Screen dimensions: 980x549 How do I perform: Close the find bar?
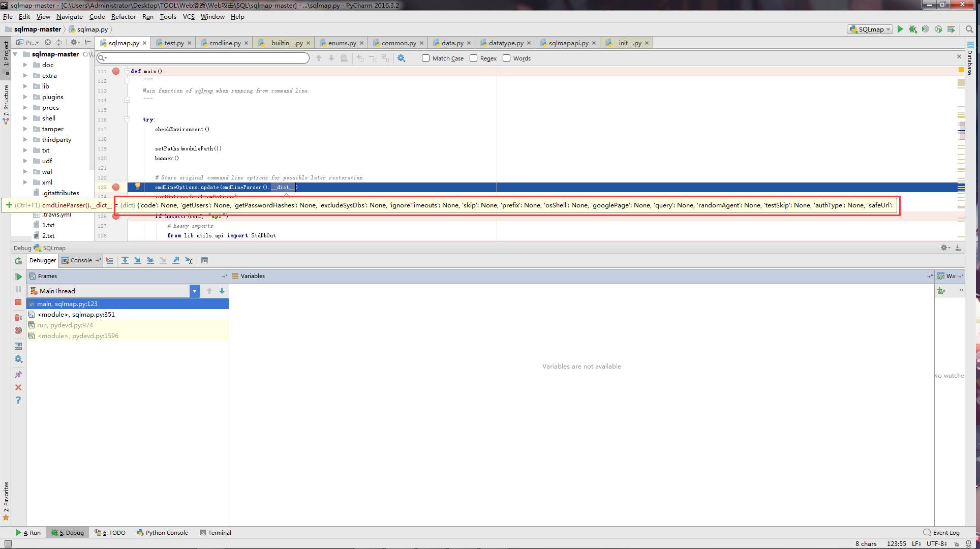[x=959, y=56]
